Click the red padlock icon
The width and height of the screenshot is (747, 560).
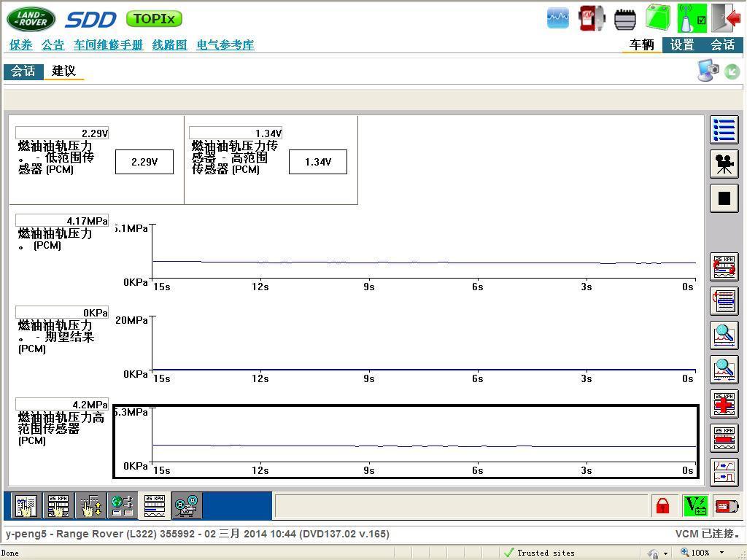(x=662, y=506)
